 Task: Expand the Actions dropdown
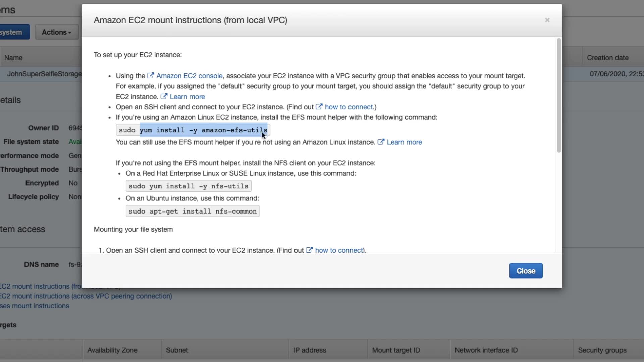click(56, 32)
